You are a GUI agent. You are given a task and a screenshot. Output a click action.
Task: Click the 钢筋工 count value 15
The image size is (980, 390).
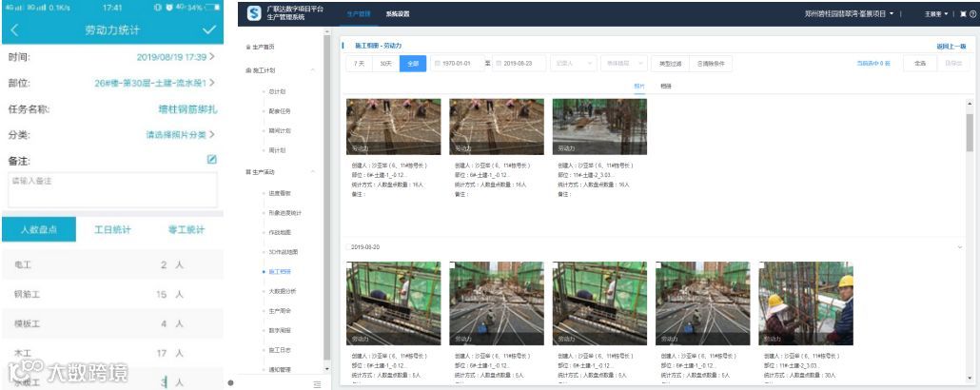(x=162, y=294)
